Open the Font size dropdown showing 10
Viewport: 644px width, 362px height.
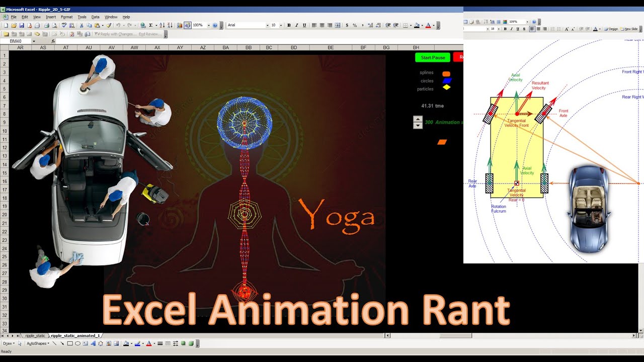click(281, 25)
